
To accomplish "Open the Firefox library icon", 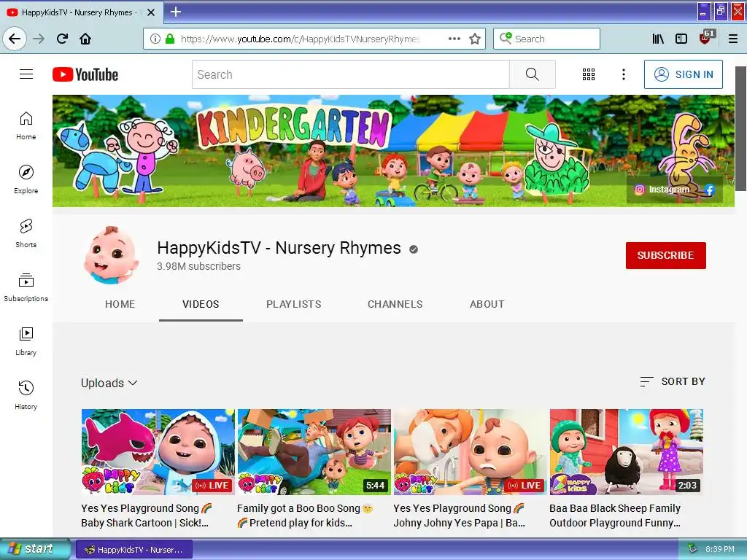I will (658, 39).
